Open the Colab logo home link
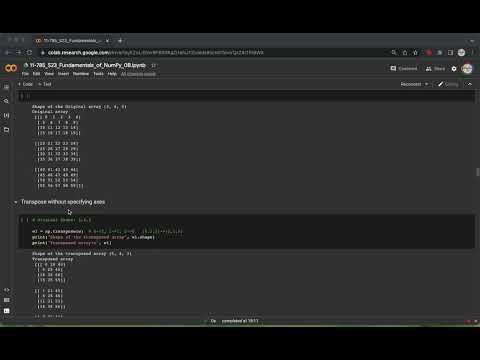The width and height of the screenshot is (480, 360). point(11,68)
